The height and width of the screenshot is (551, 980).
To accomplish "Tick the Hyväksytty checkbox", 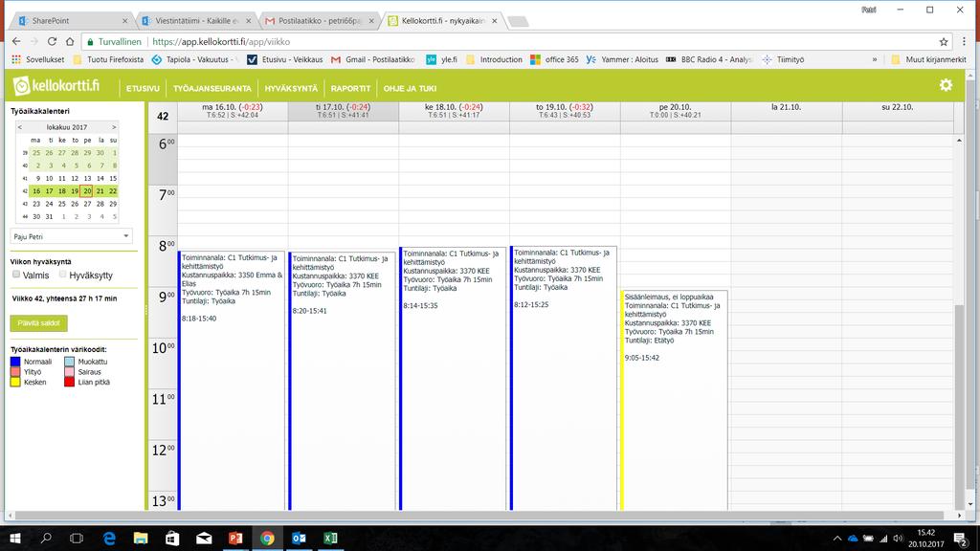I will [62, 275].
